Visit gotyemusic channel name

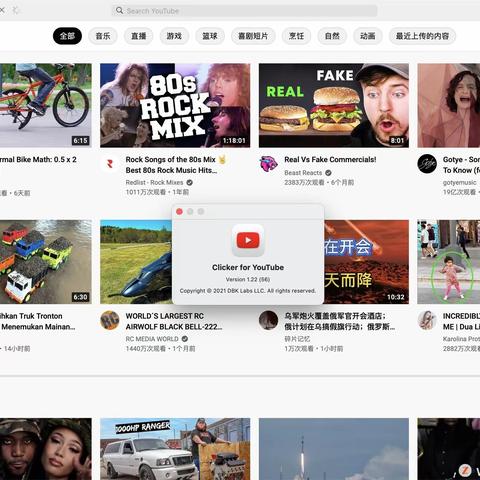coord(459,182)
